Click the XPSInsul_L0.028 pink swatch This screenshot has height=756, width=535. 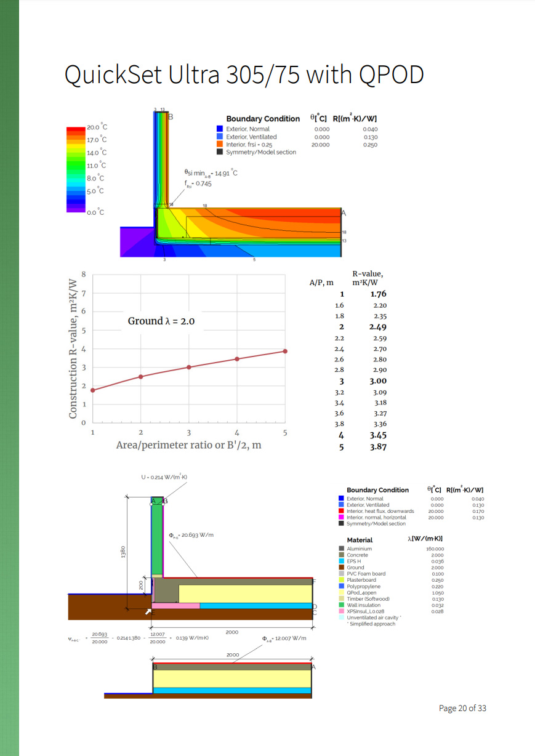point(342,611)
